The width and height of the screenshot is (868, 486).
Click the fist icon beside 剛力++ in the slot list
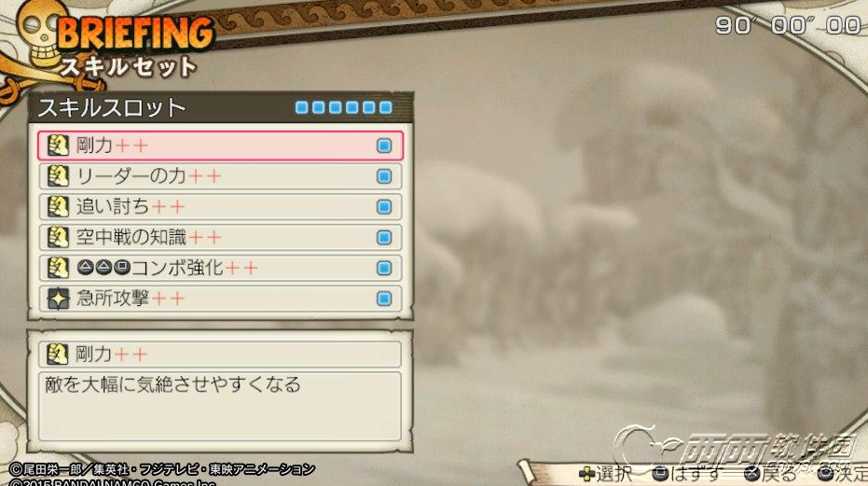tap(58, 146)
